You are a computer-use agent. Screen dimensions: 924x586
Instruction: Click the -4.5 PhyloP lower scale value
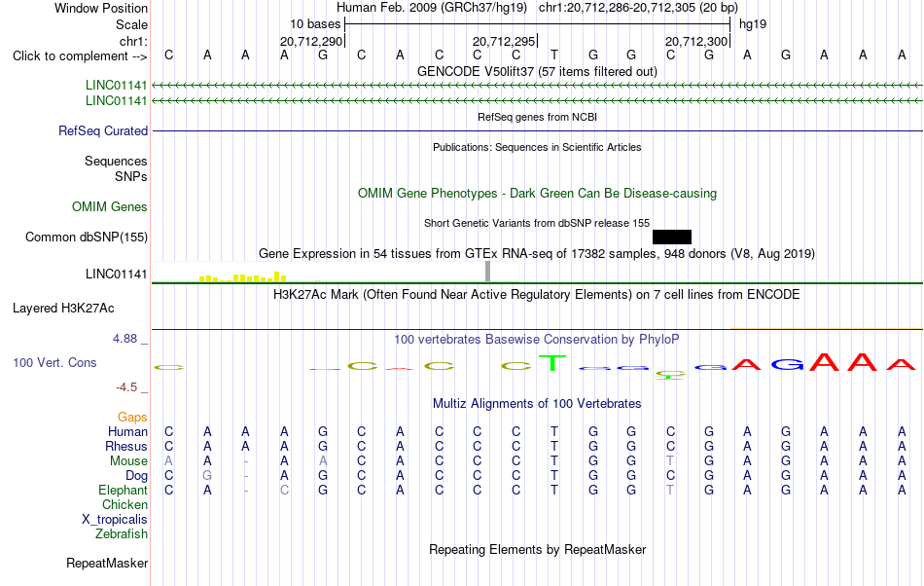pyautogui.click(x=126, y=386)
